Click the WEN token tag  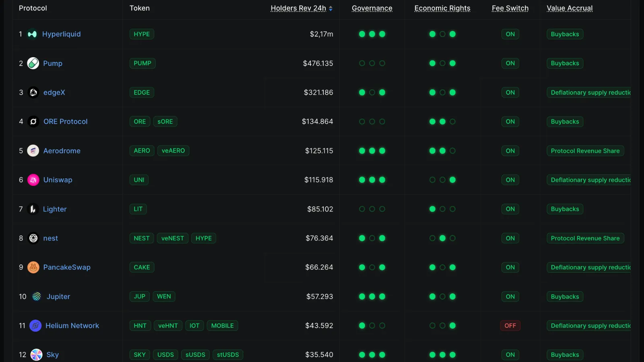tap(164, 296)
